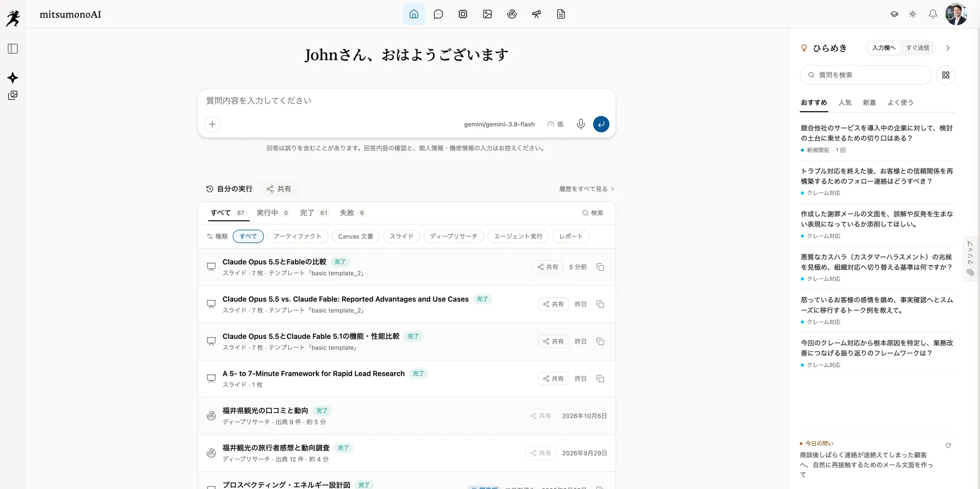Select the すぐ送信 toggle option
The height and width of the screenshot is (489, 980).
(917, 48)
